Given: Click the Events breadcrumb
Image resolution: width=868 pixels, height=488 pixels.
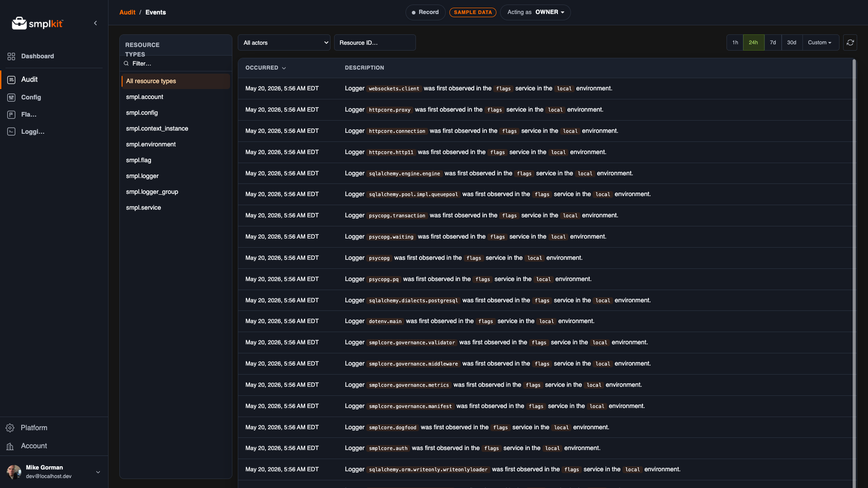Looking at the screenshot, I should coord(156,12).
